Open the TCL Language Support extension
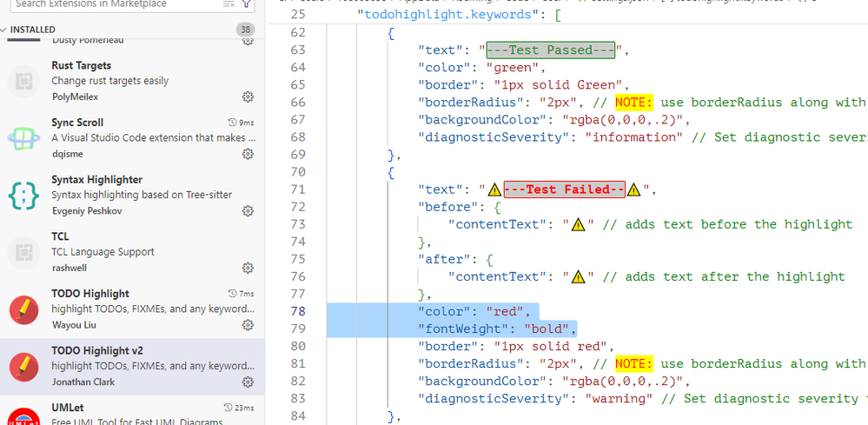The width and height of the screenshot is (868, 425). [130, 251]
